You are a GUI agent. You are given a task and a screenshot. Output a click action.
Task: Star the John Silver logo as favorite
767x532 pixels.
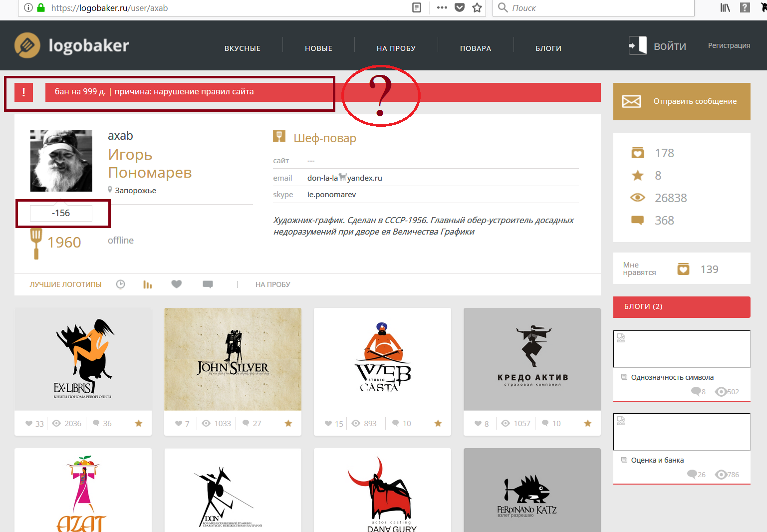288,423
